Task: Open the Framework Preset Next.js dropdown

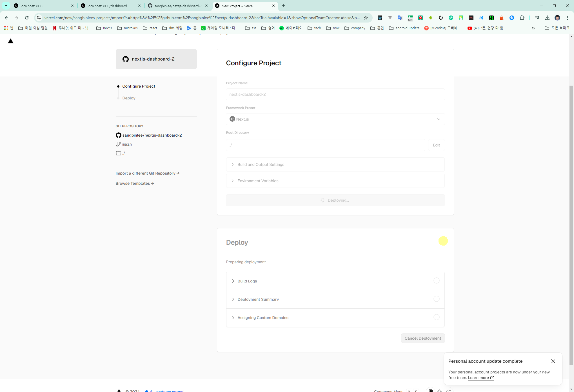Action: pyautogui.click(x=335, y=119)
